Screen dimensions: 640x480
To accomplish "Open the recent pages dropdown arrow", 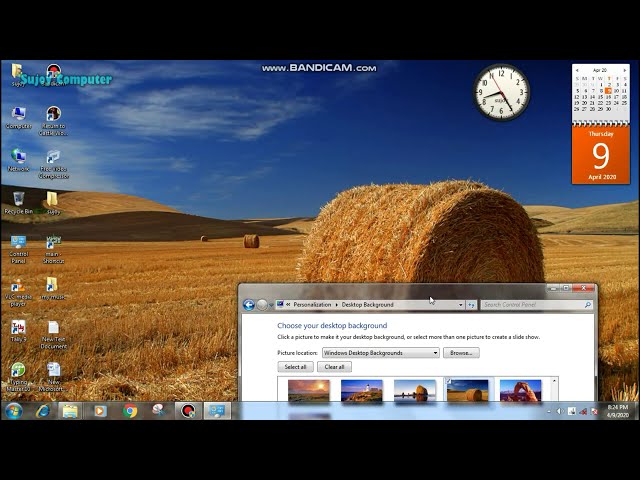I will coord(271,305).
